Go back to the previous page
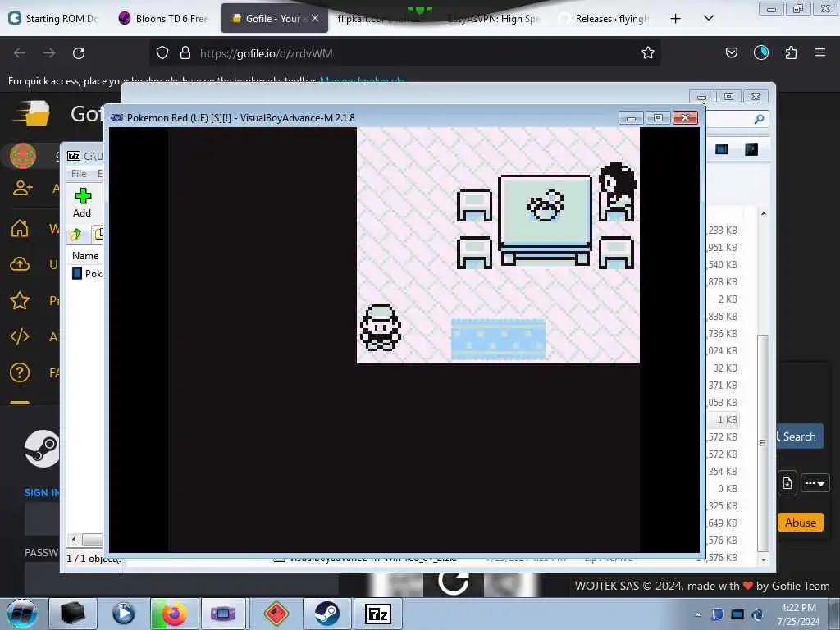 (x=20, y=53)
